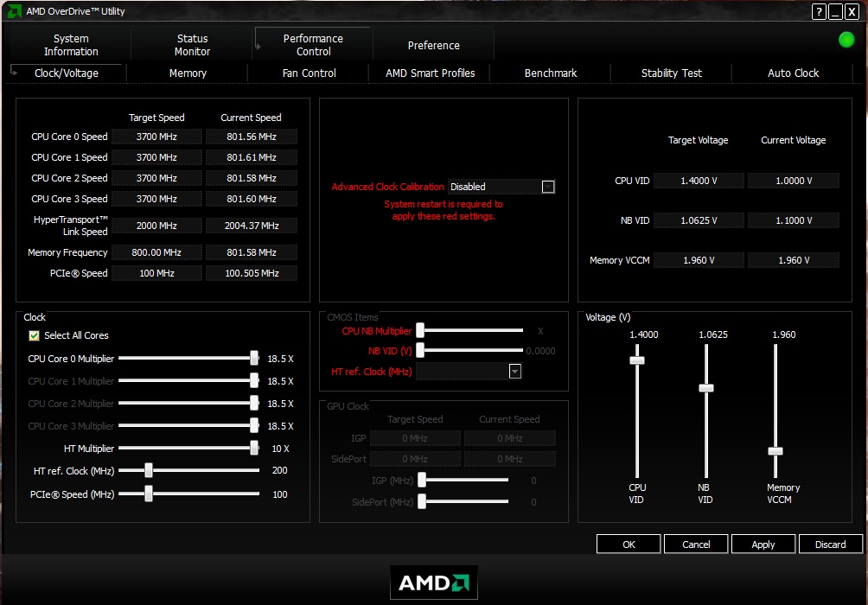Screen dimensions: 868x605
Task: Click the 'System restart is required' red notice
Action: 444,210
